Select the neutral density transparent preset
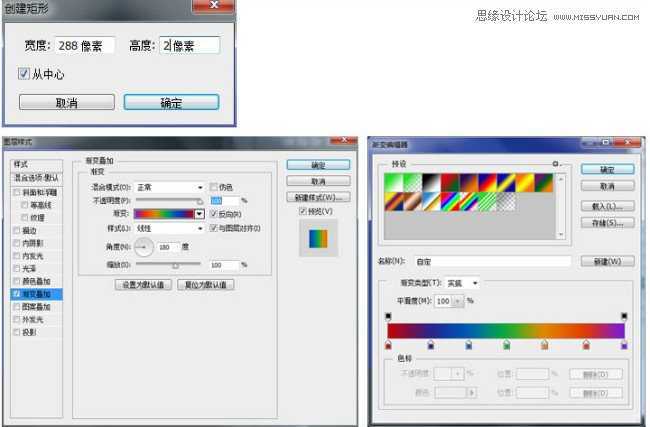The height and width of the screenshot is (427, 650). pos(506,202)
